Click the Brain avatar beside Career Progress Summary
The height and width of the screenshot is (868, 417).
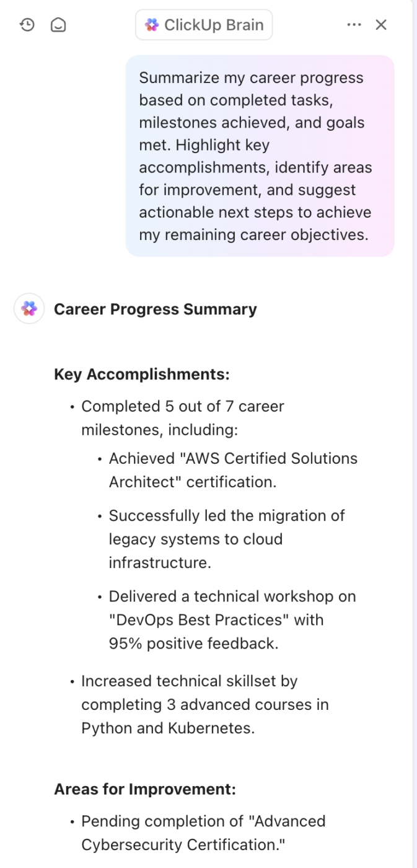click(29, 309)
